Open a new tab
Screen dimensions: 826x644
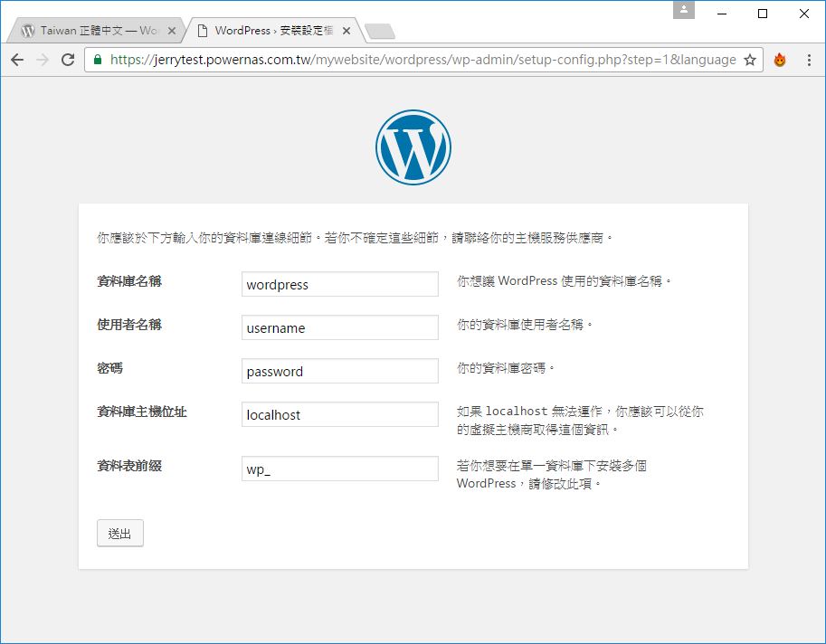[380, 31]
